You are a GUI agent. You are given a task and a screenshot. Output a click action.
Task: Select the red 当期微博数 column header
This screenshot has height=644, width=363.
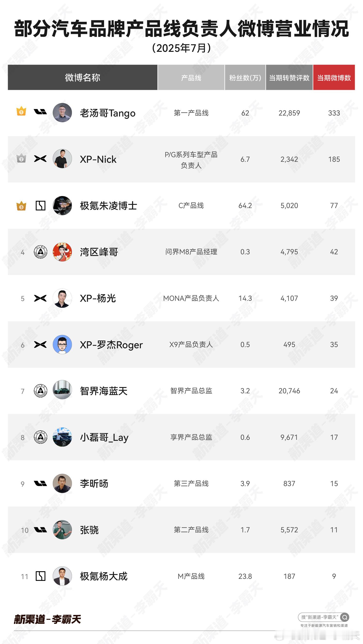pyautogui.click(x=334, y=77)
